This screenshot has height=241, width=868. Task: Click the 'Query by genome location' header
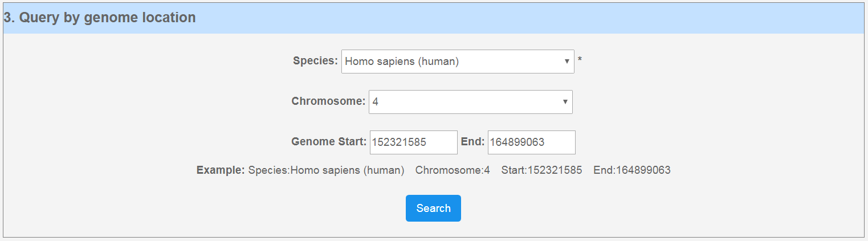point(100,18)
